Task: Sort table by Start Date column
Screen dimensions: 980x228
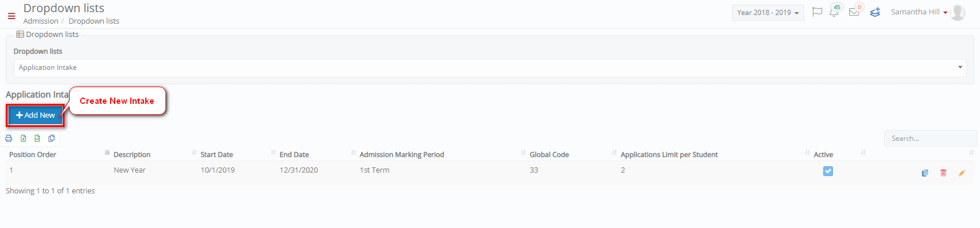Action: point(217,155)
